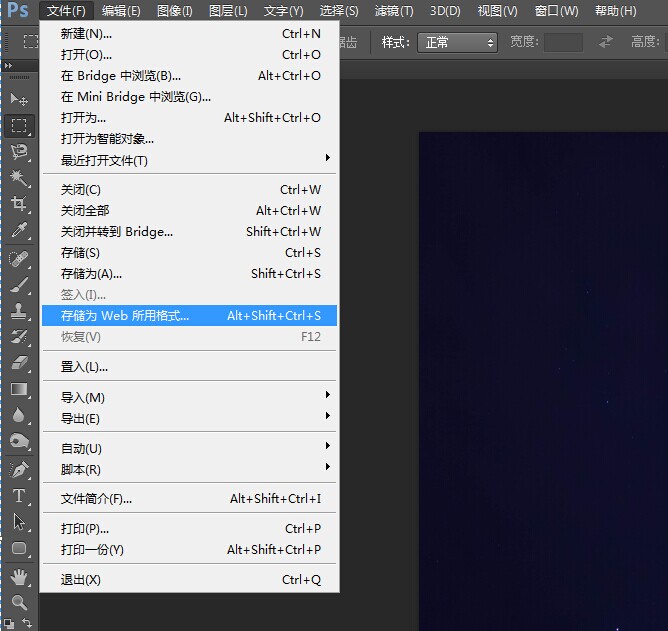Select the Hand tool
This screenshot has width=668, height=631.
(19, 576)
